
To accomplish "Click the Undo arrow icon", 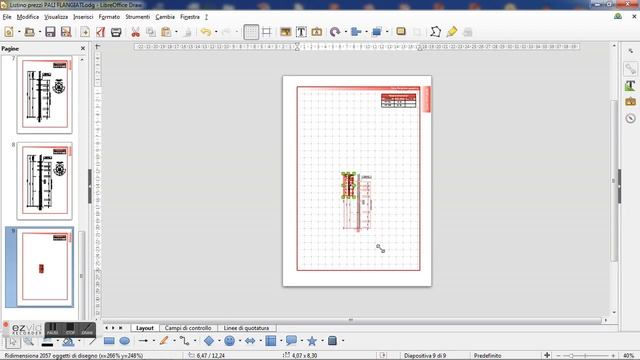I will click(x=206, y=32).
